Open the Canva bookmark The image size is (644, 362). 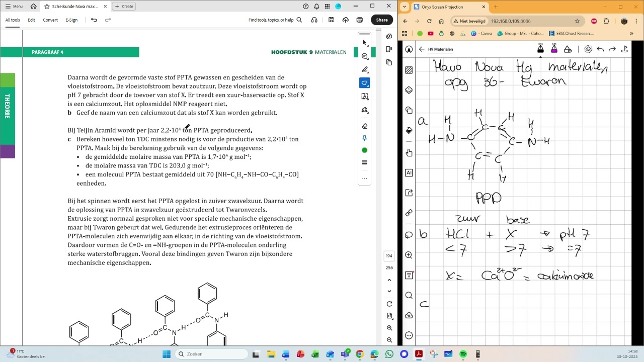pyautogui.click(x=481, y=34)
